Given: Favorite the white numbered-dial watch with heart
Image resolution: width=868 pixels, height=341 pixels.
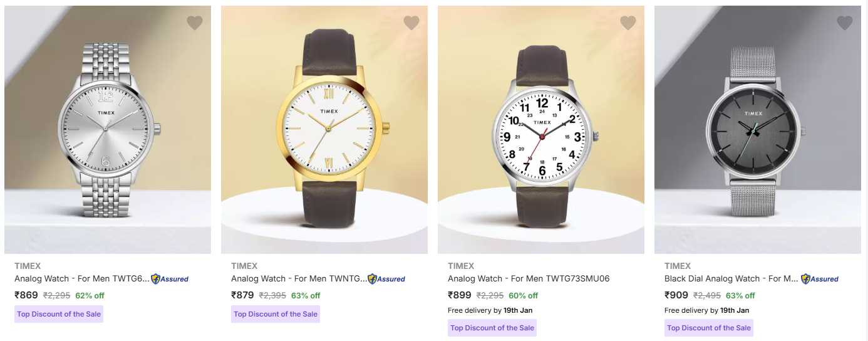Looking at the screenshot, I should pos(628,23).
